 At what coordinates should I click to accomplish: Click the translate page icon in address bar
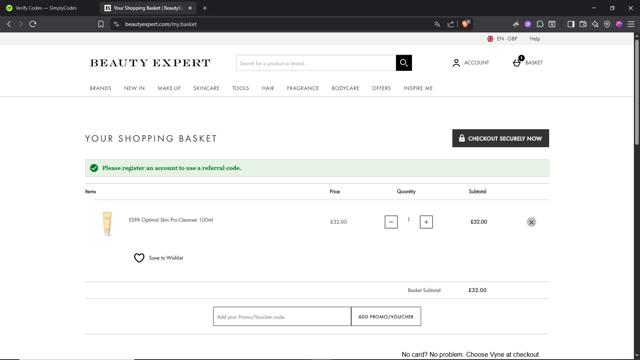point(437,24)
